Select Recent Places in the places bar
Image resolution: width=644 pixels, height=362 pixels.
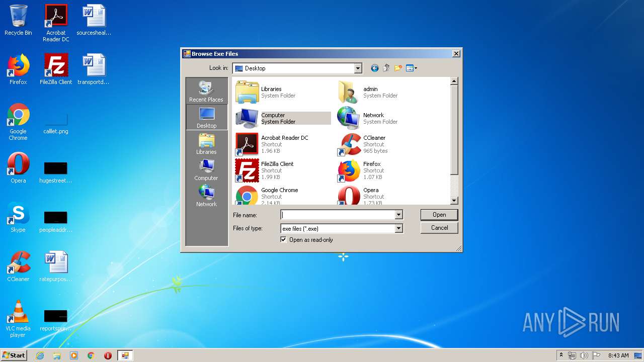[206, 91]
